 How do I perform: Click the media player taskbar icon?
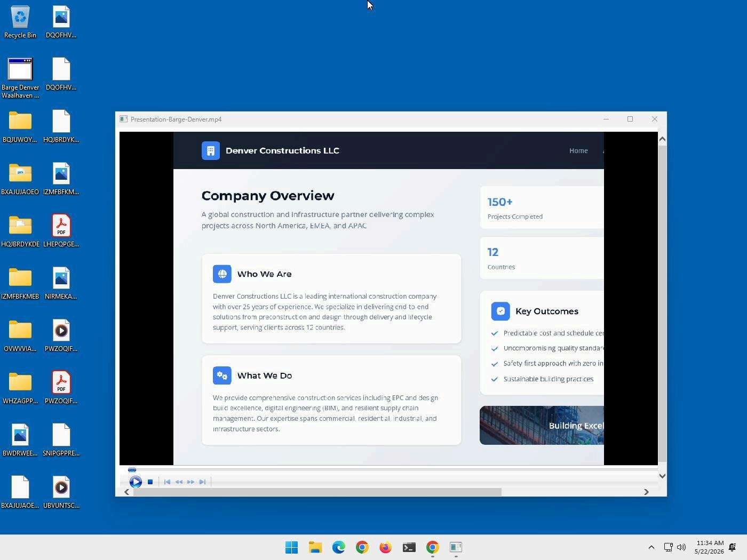[456, 547]
